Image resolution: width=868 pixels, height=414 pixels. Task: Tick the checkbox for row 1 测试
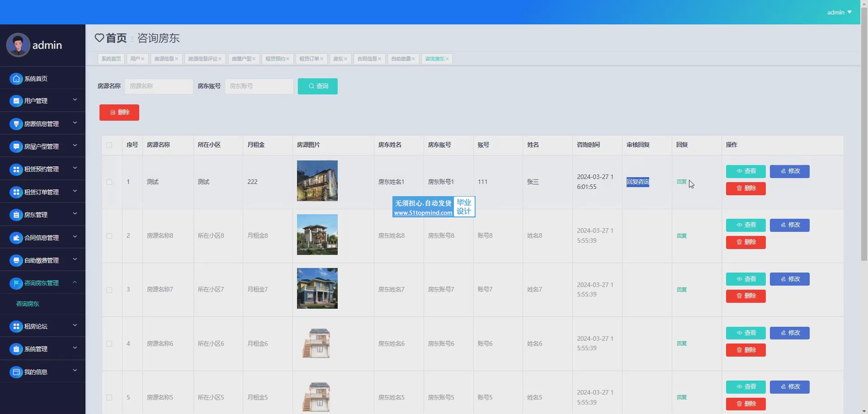click(x=109, y=182)
